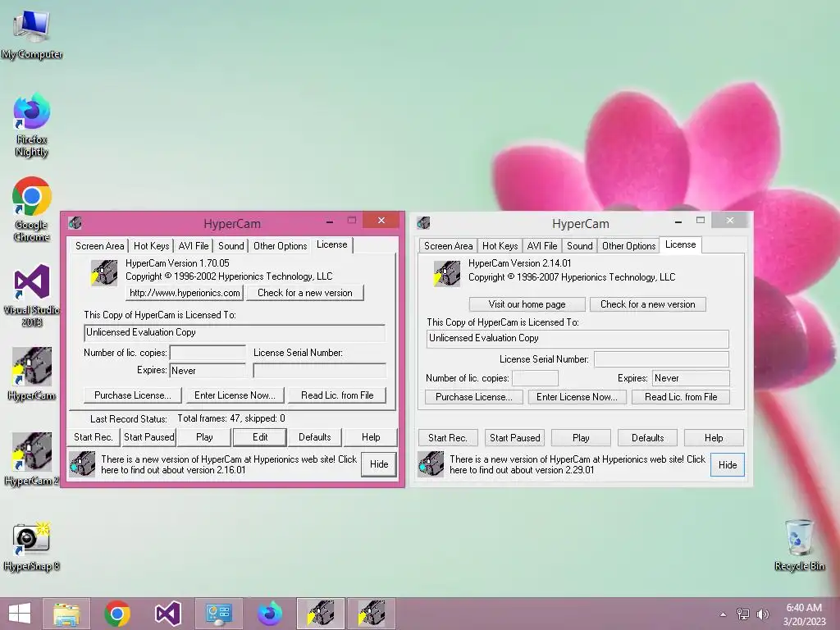Click camera logo in HyperCam 2.14.01 License tab
Image resolution: width=840 pixels, height=630 pixels.
tap(447, 273)
